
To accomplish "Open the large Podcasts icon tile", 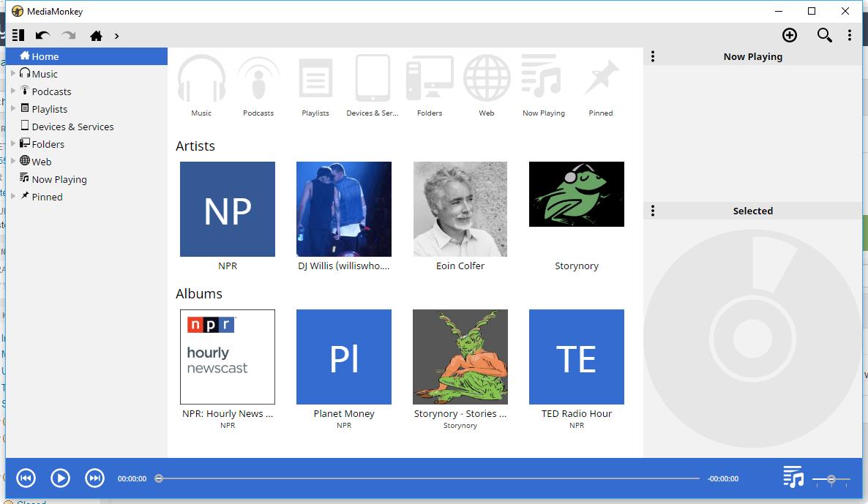I will 258,80.
